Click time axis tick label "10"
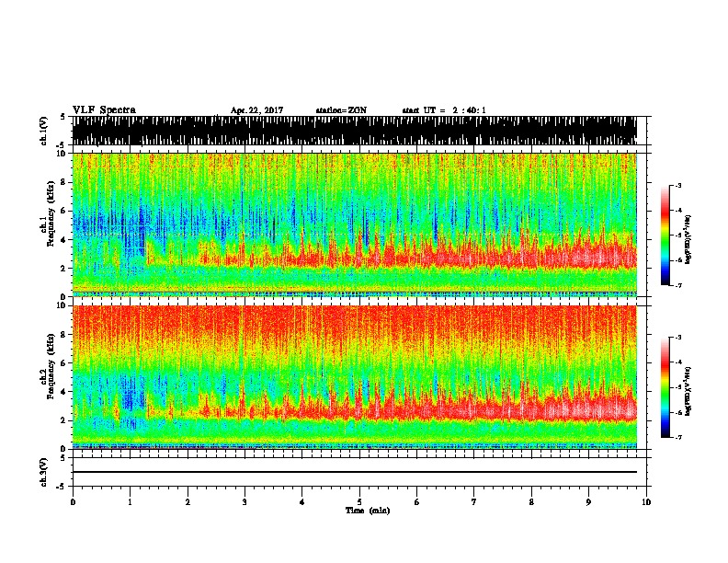Screen dimensions: 728x563 click(x=646, y=501)
